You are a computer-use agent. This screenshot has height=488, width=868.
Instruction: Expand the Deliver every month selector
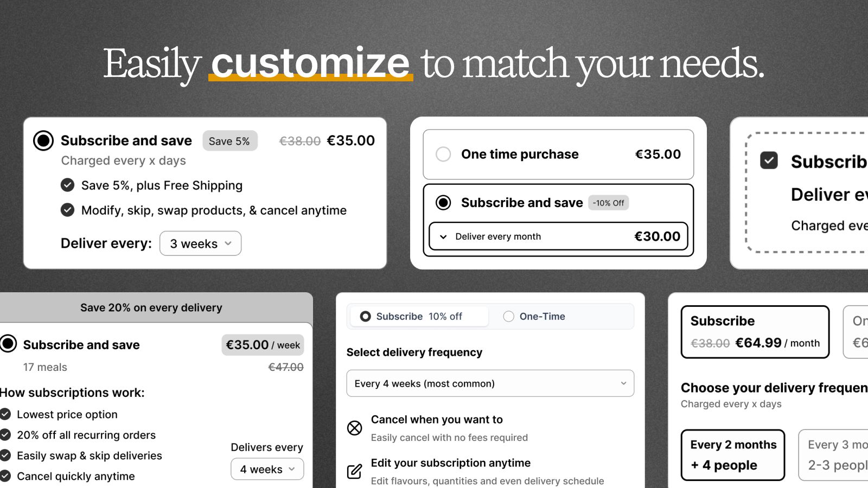tap(558, 236)
